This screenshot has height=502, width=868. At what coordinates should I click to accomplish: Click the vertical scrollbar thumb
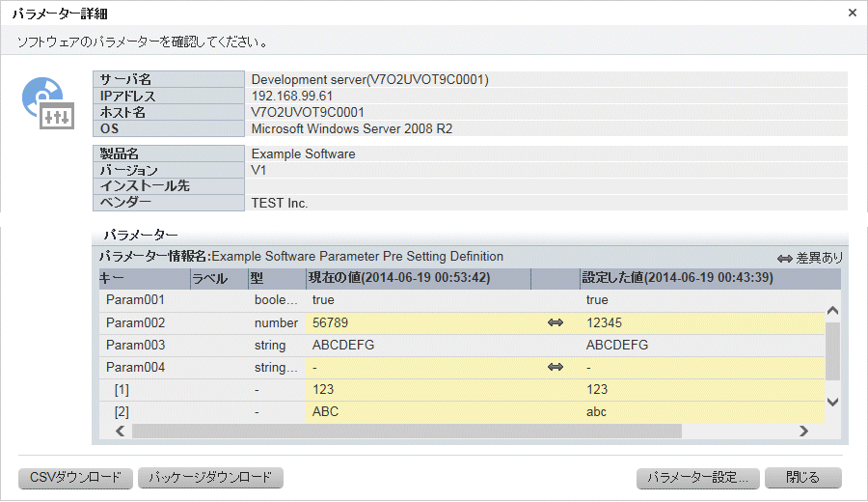click(x=832, y=351)
